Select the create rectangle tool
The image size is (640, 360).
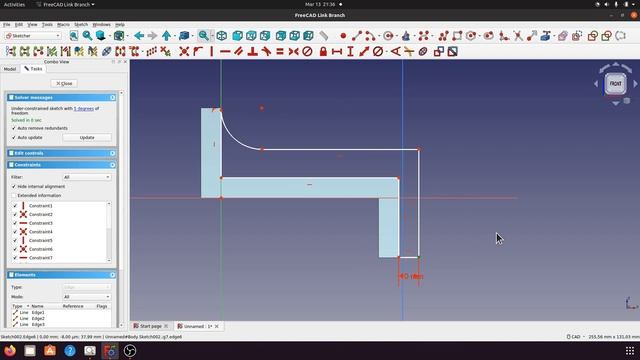point(457,36)
